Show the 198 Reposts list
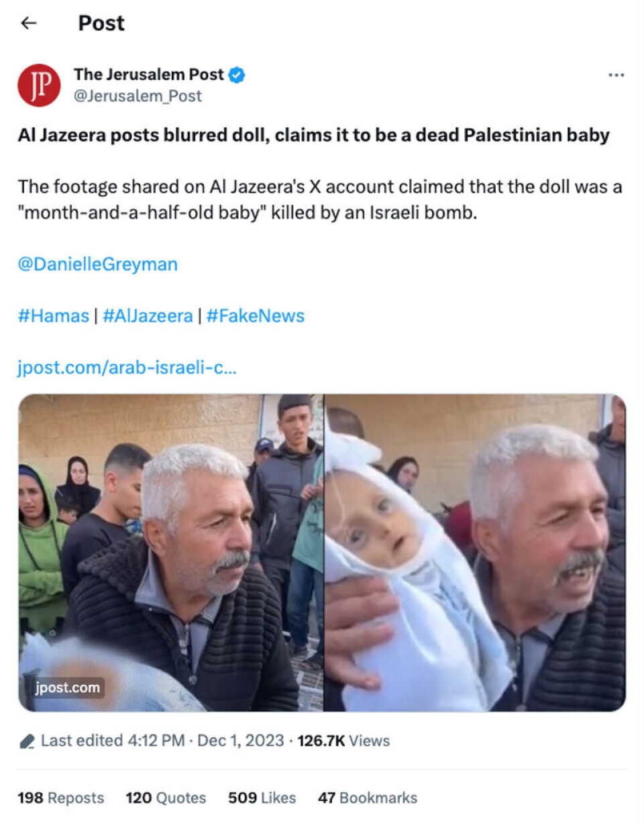This screenshot has width=644, height=825. pyautogui.click(x=60, y=798)
